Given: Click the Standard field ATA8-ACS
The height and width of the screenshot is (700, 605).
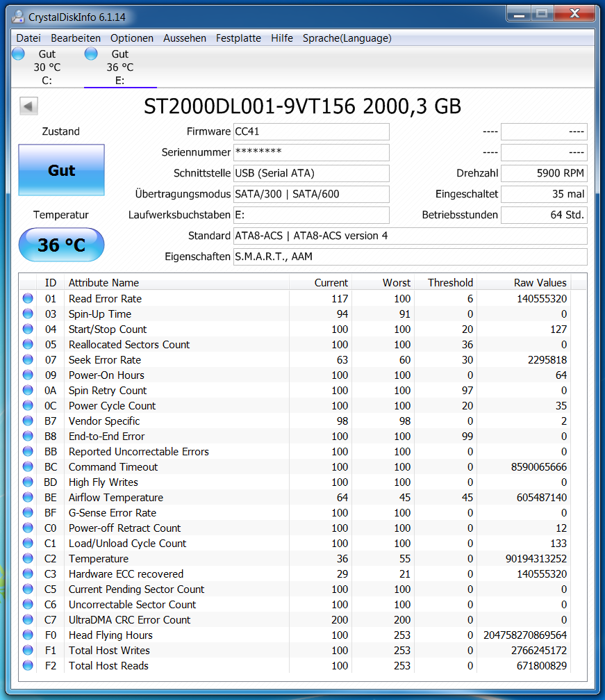Looking at the screenshot, I should (x=411, y=236).
